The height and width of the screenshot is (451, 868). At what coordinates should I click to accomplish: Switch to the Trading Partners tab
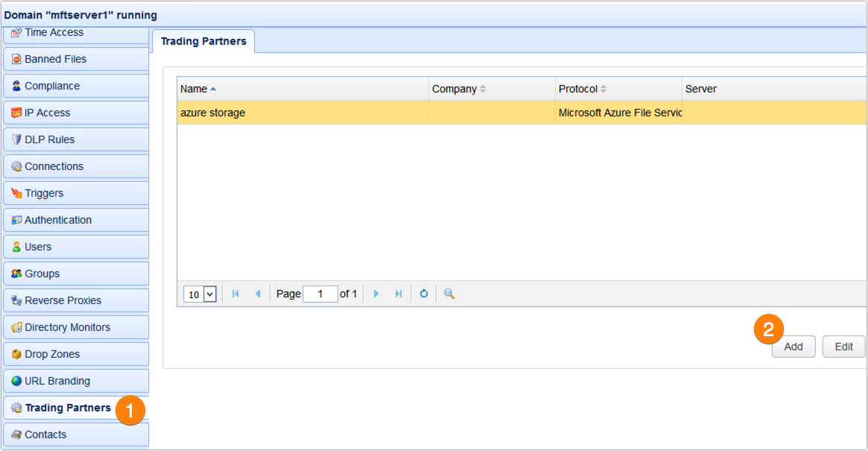tap(203, 42)
